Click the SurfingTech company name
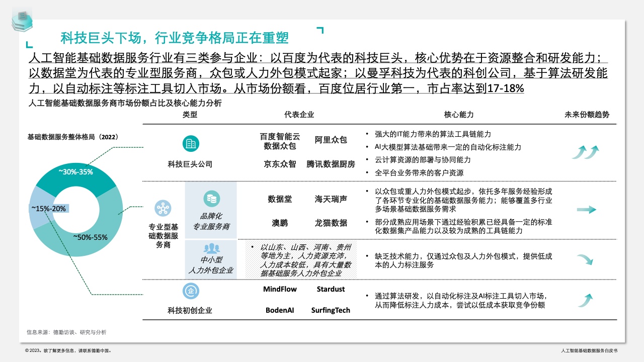This screenshot has height=362, width=644. point(331,310)
